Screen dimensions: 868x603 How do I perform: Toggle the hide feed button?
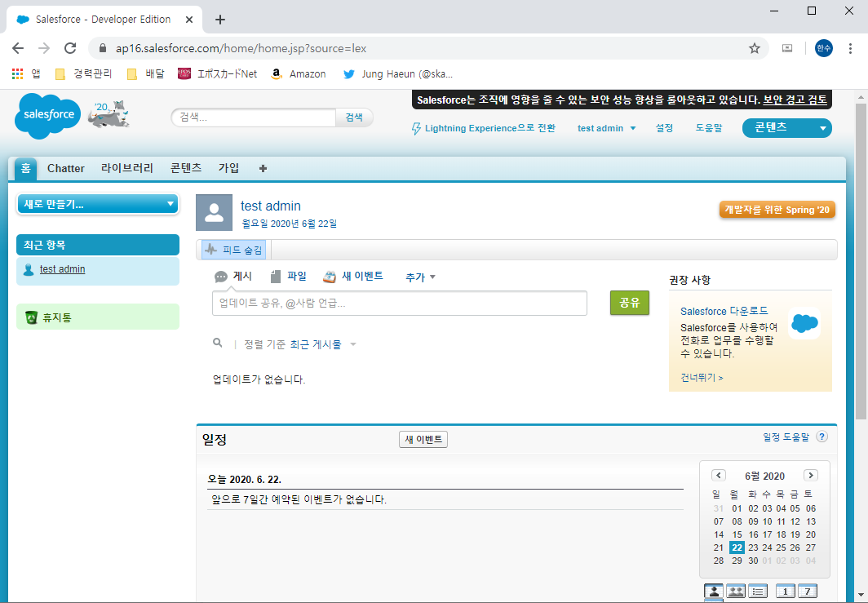tap(233, 251)
